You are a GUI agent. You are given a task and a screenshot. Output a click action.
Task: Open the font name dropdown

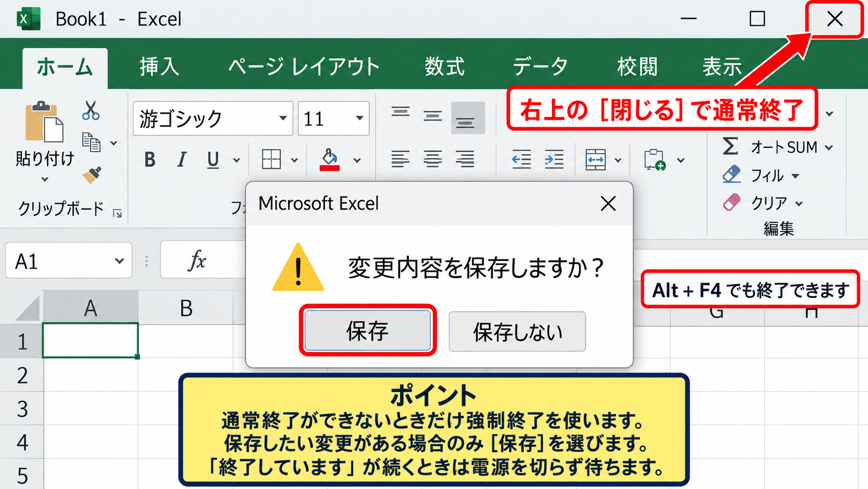click(282, 118)
